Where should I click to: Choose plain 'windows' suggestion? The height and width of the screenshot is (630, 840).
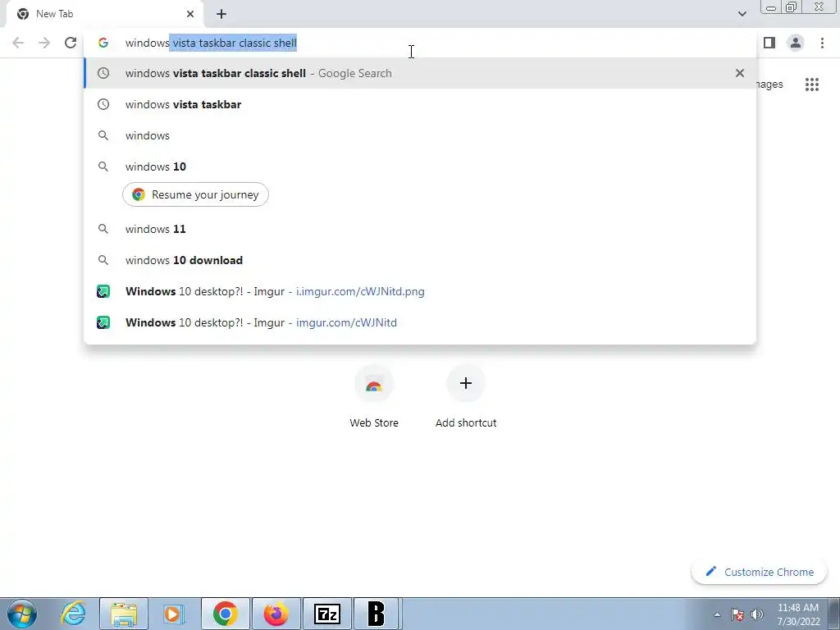tap(420, 135)
